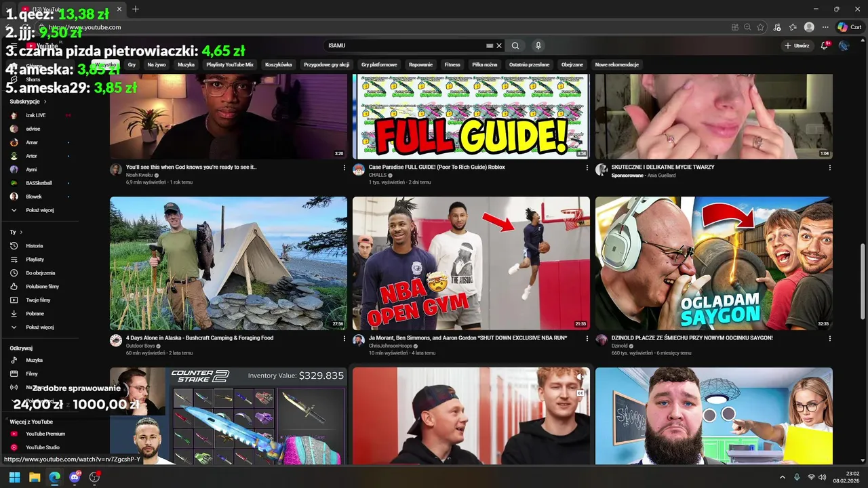Open izak LIVE subscription channel
Screen dimensions: 868x488
[36, 115]
